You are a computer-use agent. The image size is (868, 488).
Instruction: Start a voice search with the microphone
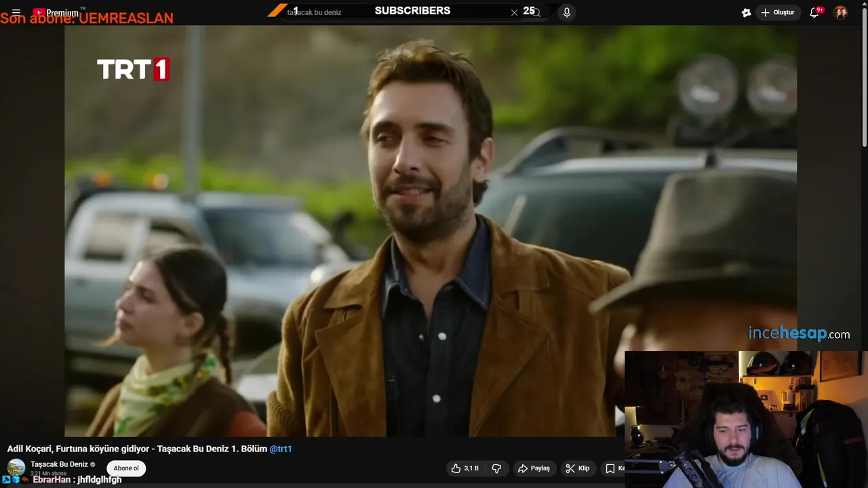[x=567, y=12]
